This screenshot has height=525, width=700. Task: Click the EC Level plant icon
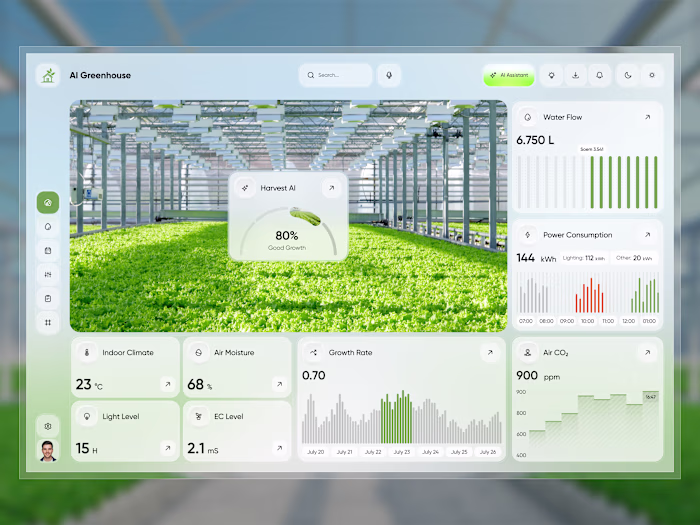199,417
